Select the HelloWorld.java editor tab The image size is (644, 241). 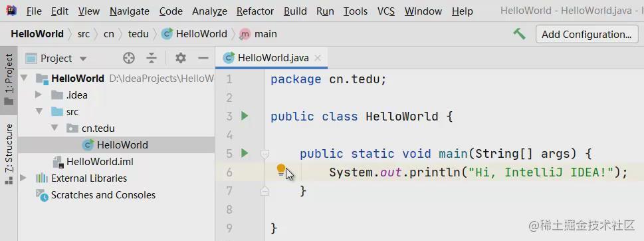click(271, 58)
